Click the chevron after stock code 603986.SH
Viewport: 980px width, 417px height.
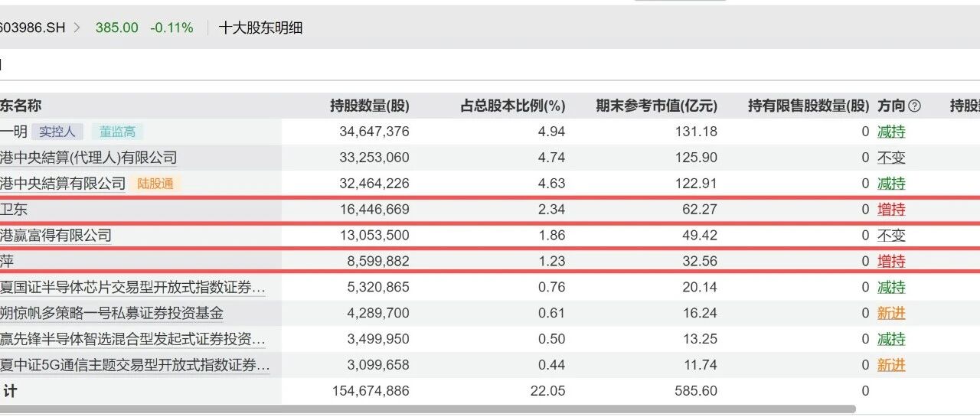pos(77,28)
